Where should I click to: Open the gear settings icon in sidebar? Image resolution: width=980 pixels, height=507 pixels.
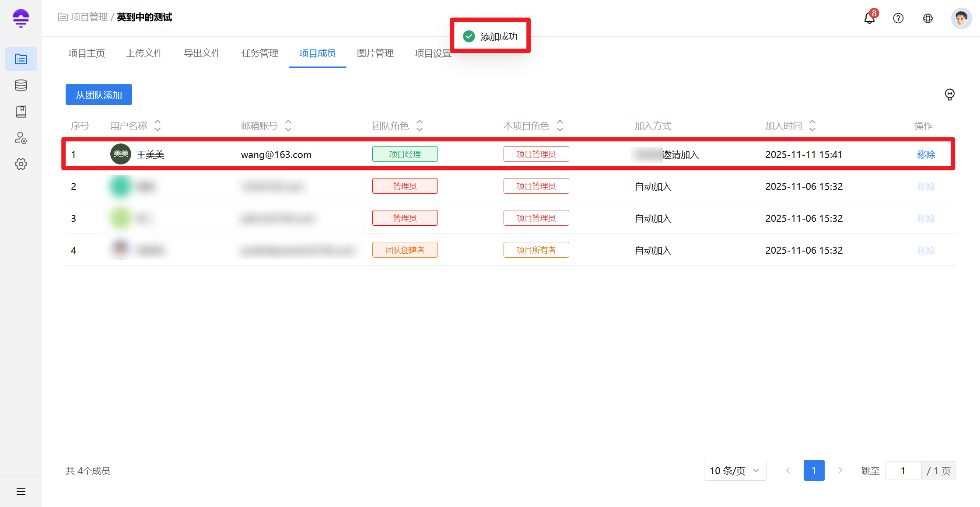[x=21, y=164]
